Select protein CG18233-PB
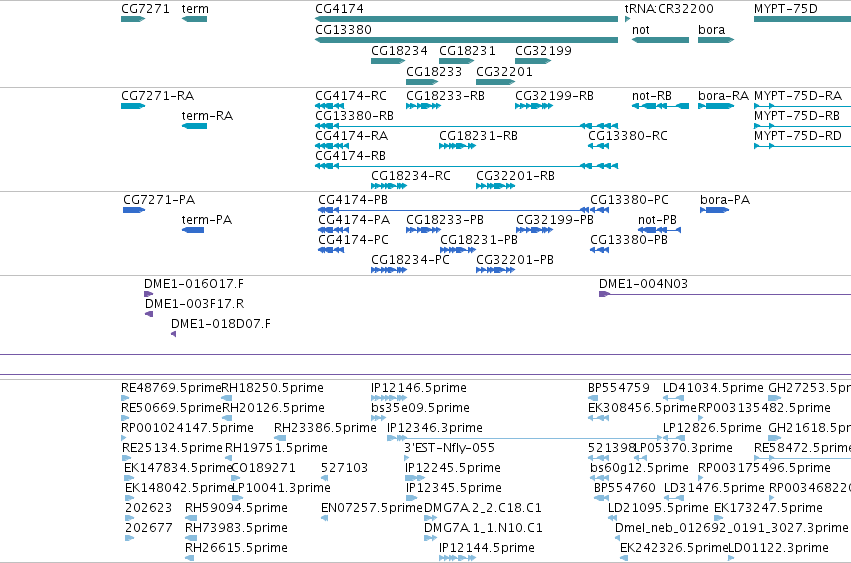This screenshot has height=563, width=851. [x=423, y=230]
